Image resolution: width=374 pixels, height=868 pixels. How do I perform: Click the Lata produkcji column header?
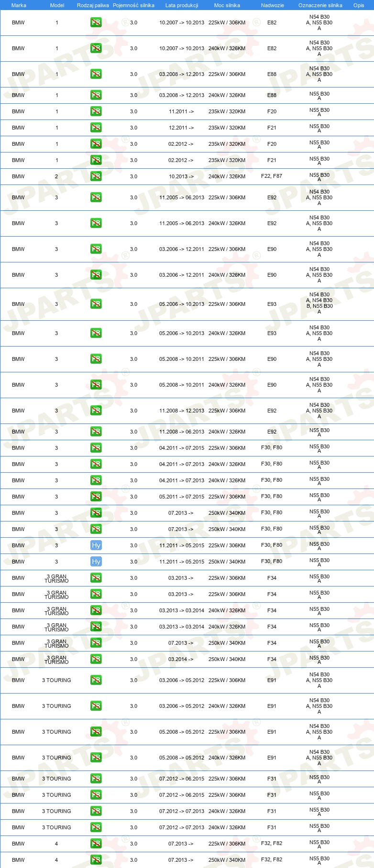182,5
